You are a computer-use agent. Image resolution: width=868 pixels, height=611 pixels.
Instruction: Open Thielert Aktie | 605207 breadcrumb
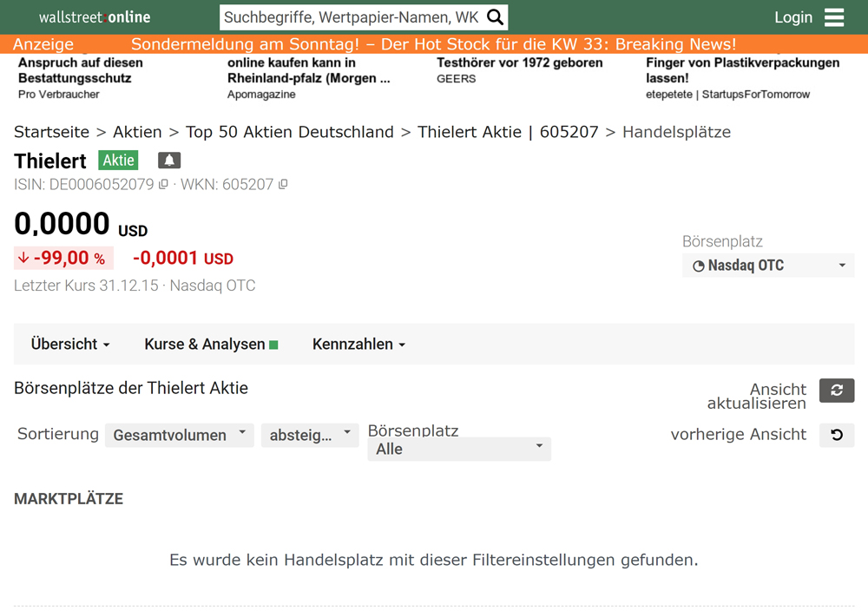tap(508, 132)
